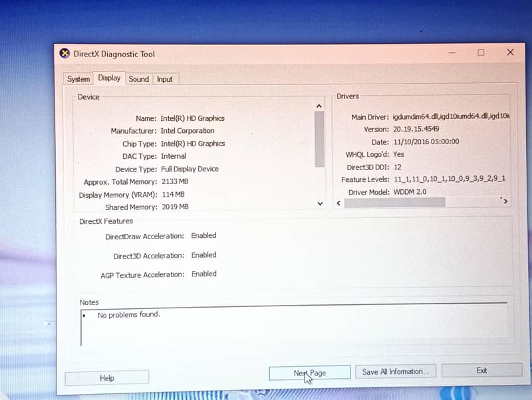Select the Display tab
The width and height of the screenshot is (532, 400).
coord(109,78)
